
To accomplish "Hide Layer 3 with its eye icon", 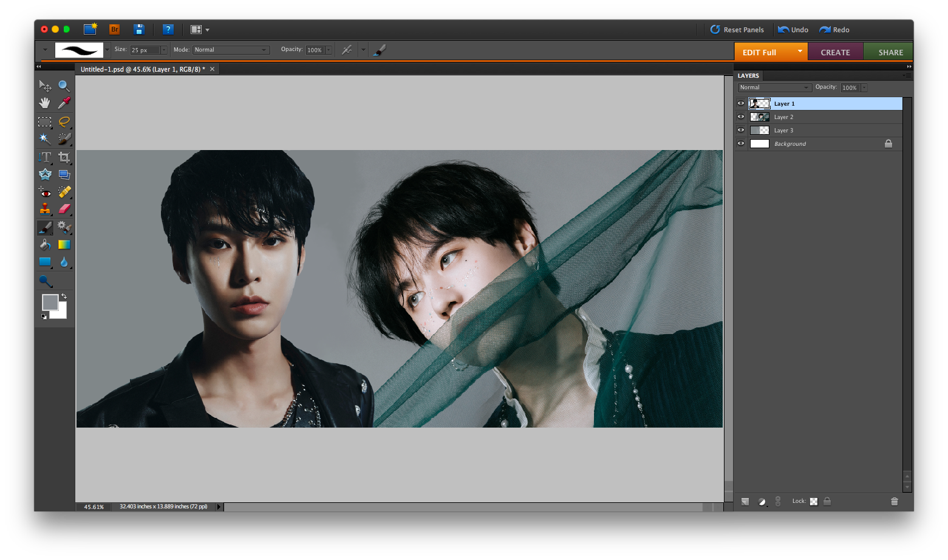I will (x=741, y=130).
